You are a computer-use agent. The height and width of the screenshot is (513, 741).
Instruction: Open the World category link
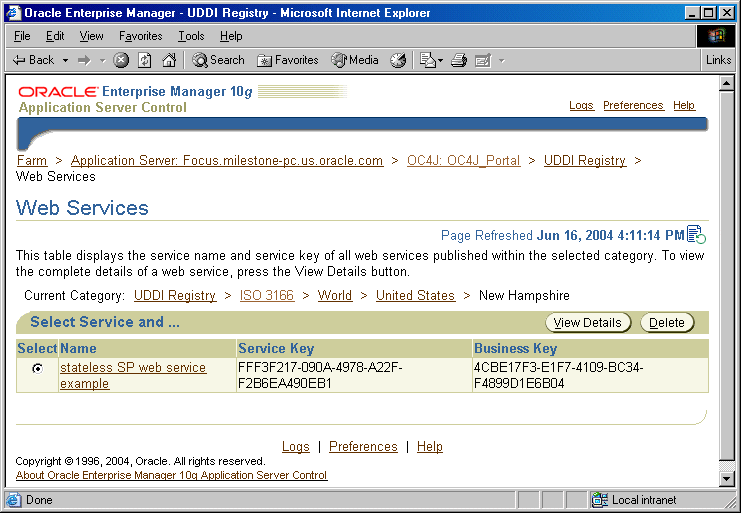tap(335, 296)
